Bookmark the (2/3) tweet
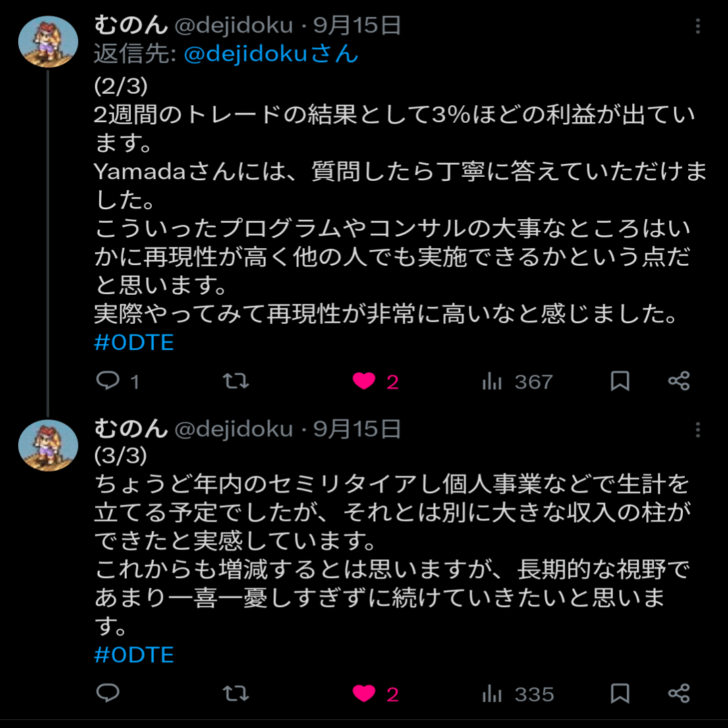Screen dimensions: 728x728 coord(619,381)
